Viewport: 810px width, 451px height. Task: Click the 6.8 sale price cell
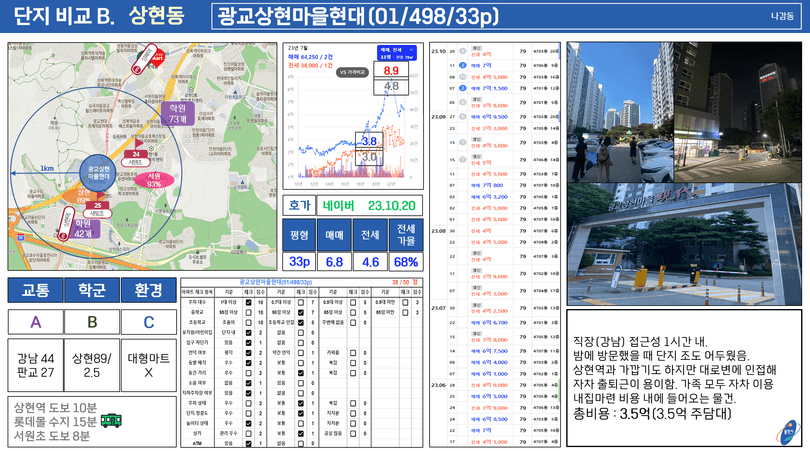click(334, 262)
